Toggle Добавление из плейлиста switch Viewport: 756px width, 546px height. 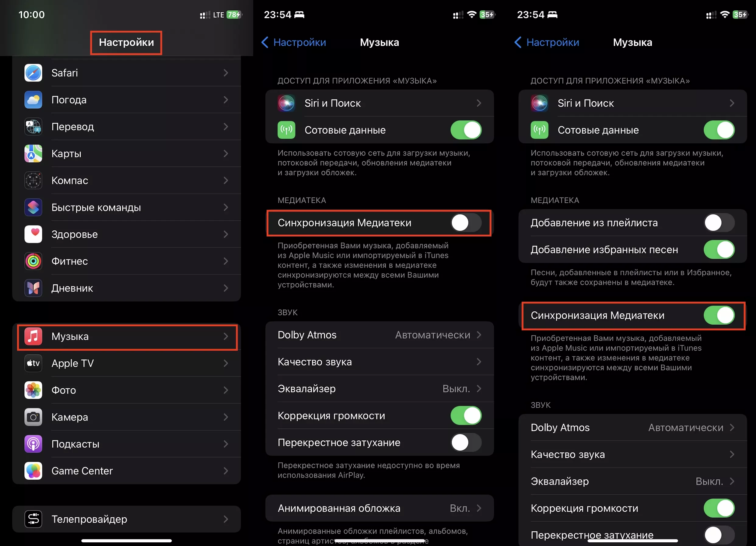[x=719, y=223]
